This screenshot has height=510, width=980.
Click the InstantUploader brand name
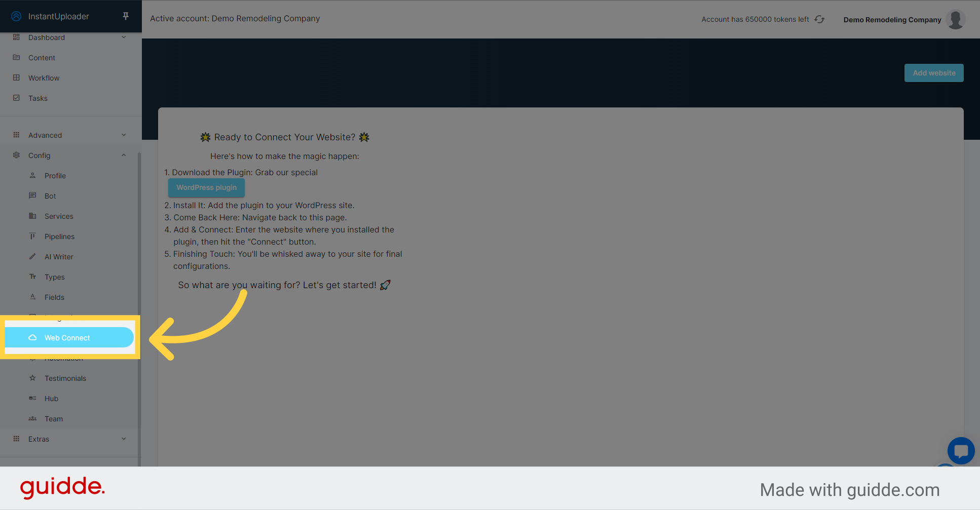coord(58,16)
